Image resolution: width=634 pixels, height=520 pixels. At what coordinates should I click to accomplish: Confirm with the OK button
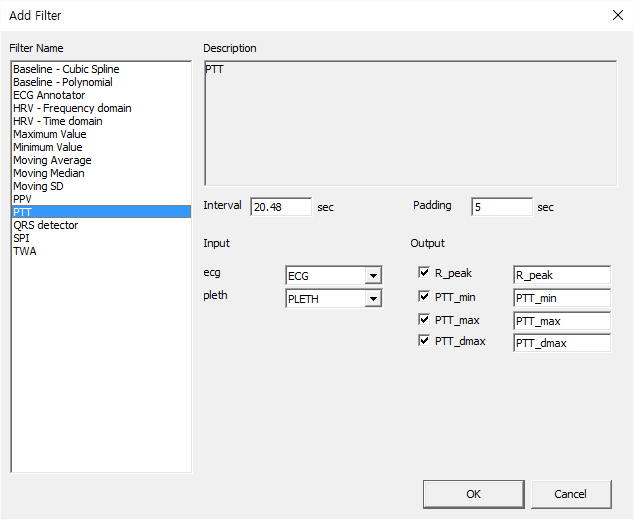(473, 494)
